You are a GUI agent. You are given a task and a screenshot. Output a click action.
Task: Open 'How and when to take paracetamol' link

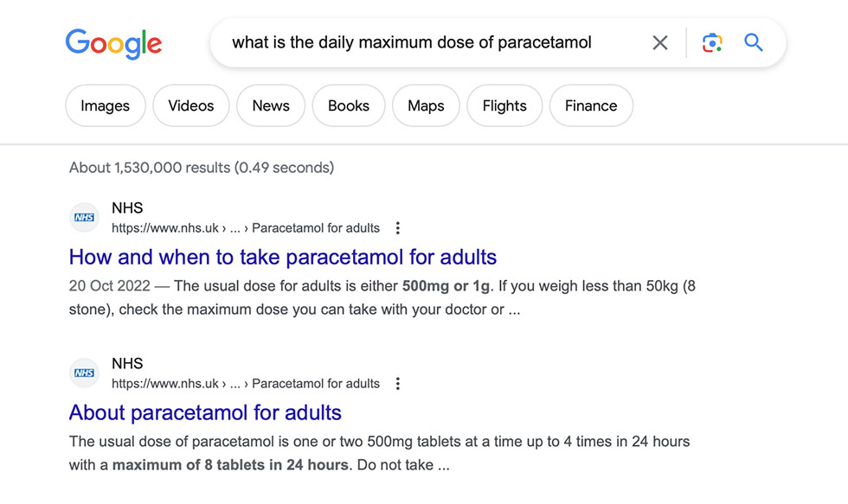tap(283, 257)
